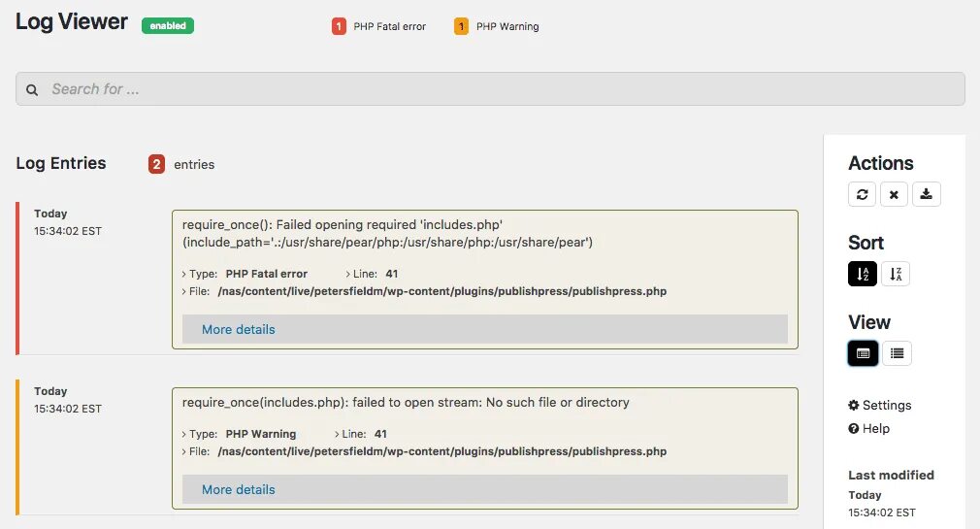Expand More details for Fatal error entry
The width and height of the screenshot is (980, 529).
pyautogui.click(x=239, y=329)
